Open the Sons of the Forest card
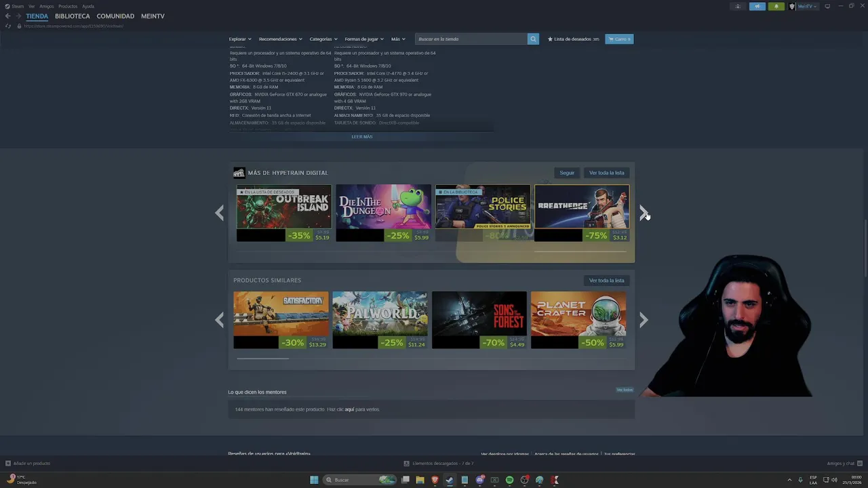 pyautogui.click(x=479, y=320)
